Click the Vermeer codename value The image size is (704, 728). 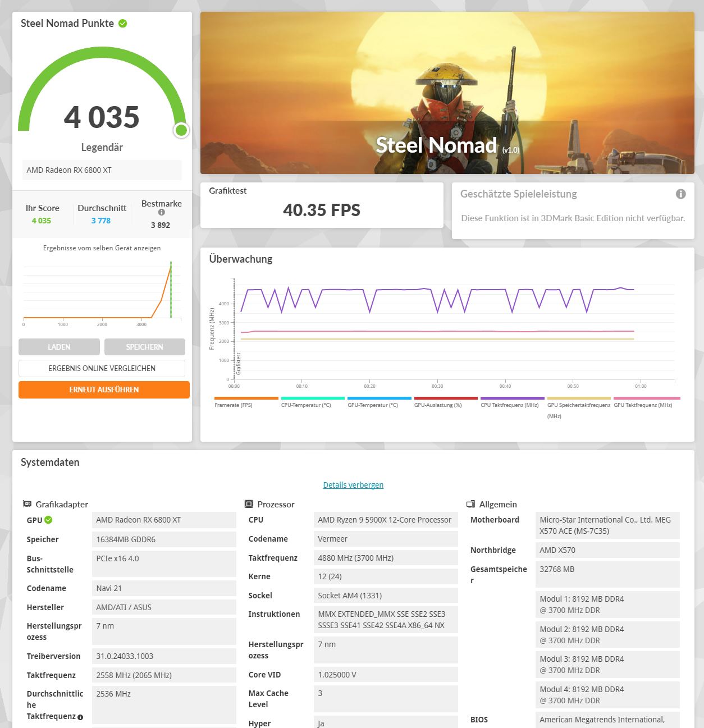[386, 539]
